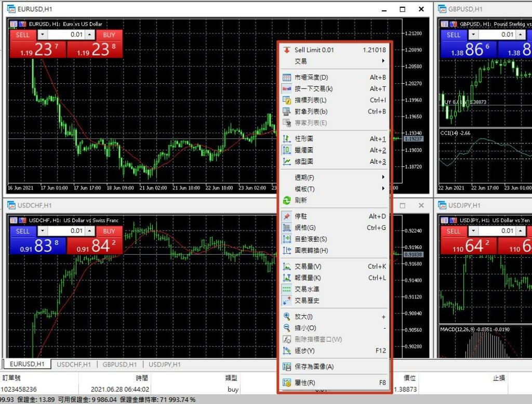Expand 週期(F) timeframes submenu

(334, 177)
